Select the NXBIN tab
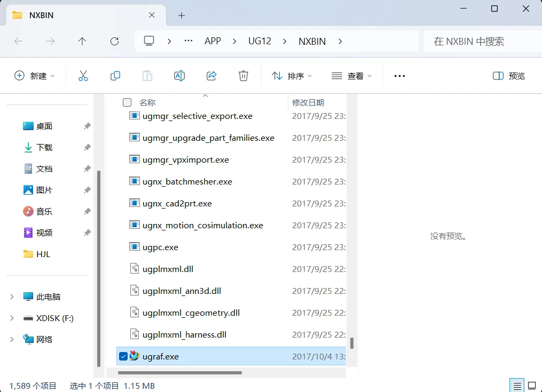The image size is (542, 392). click(x=86, y=15)
